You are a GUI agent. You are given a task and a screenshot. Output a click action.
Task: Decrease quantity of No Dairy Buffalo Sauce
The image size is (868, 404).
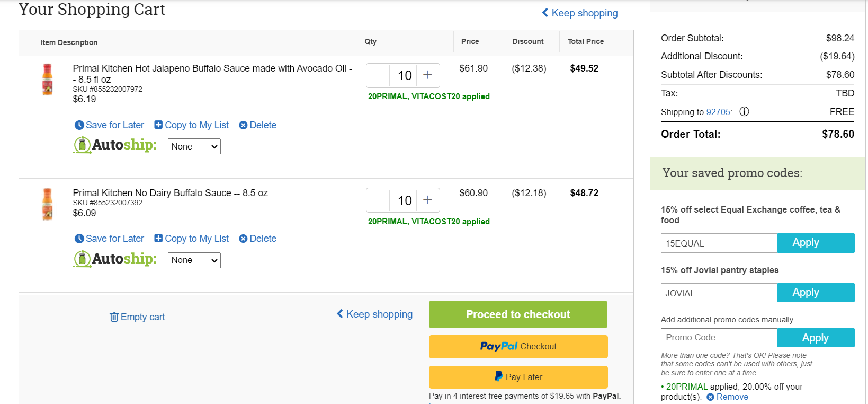pyautogui.click(x=378, y=200)
